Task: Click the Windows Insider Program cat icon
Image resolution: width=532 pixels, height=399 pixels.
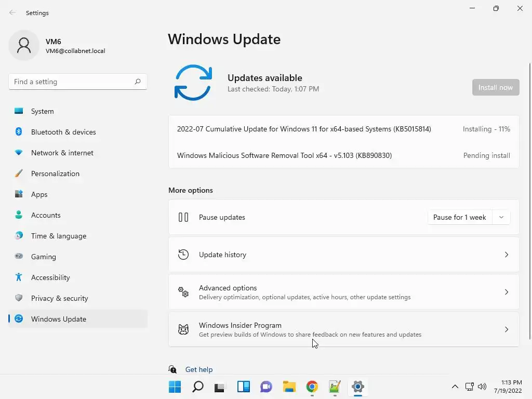Action: (183, 329)
